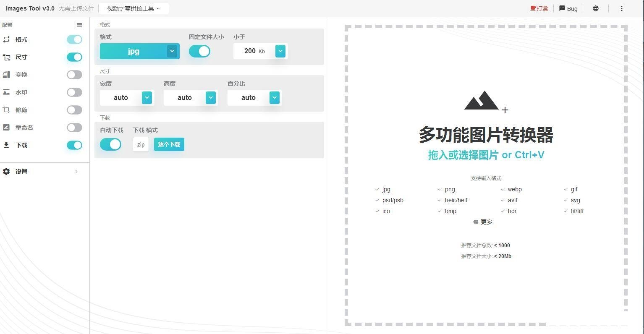Disable the 自动下载 toggle

110,144
